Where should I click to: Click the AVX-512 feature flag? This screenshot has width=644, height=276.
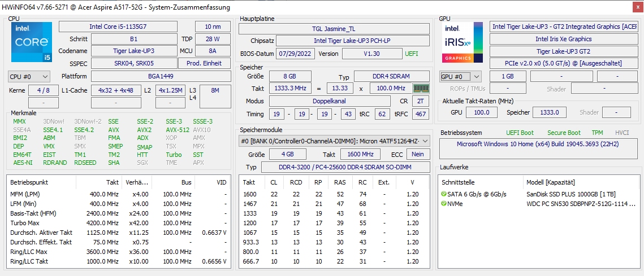(178, 130)
